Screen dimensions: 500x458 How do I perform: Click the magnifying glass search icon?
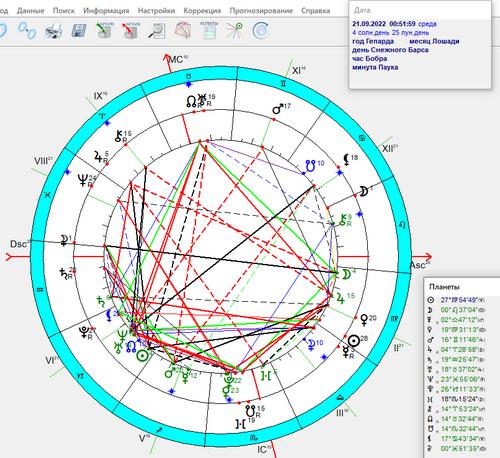coord(157,31)
